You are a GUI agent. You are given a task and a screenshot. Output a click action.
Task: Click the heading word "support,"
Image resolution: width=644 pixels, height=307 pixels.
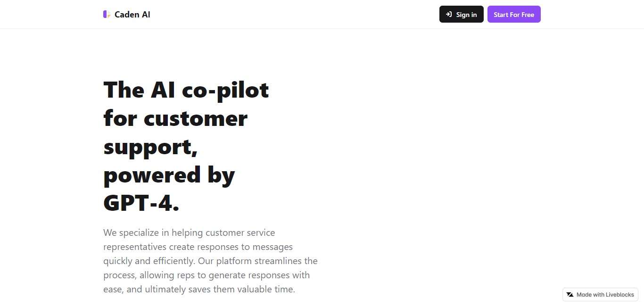pyautogui.click(x=150, y=147)
